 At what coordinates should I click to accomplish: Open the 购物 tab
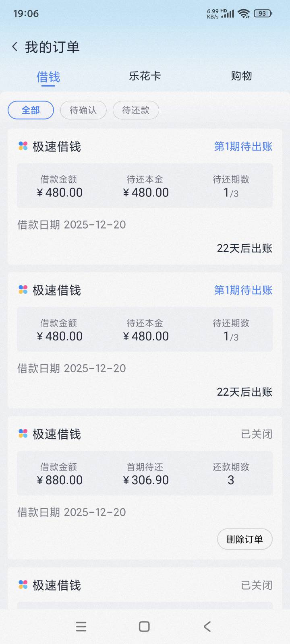[241, 76]
